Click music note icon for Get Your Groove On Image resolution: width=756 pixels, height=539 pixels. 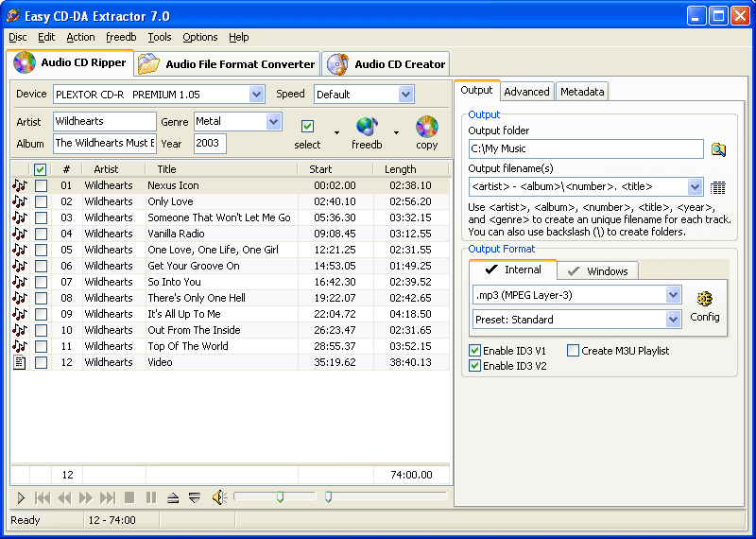click(20, 266)
